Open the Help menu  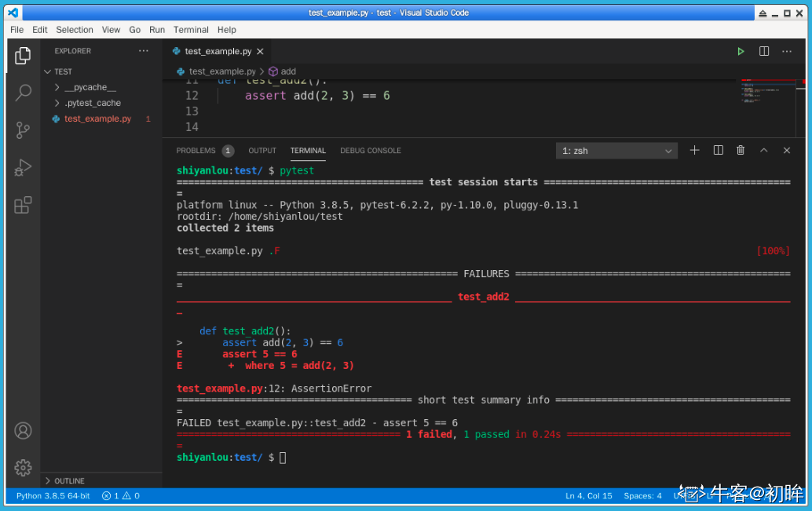(227, 30)
